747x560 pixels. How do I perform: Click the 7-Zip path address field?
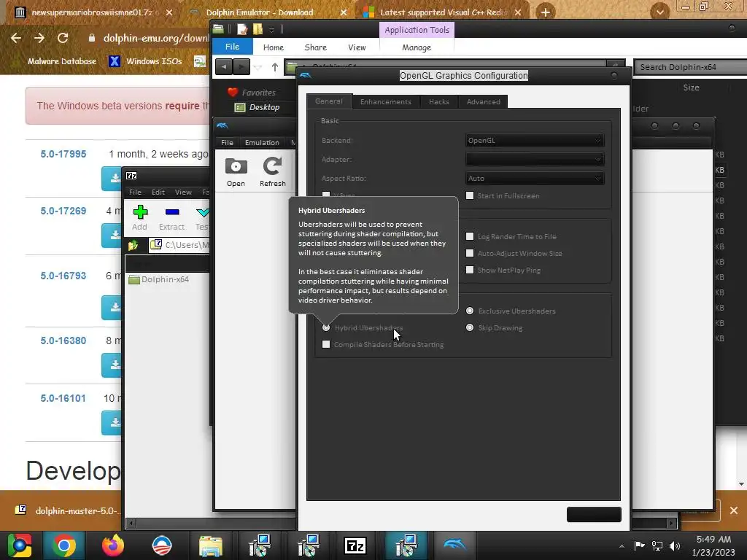pyautogui.click(x=179, y=245)
